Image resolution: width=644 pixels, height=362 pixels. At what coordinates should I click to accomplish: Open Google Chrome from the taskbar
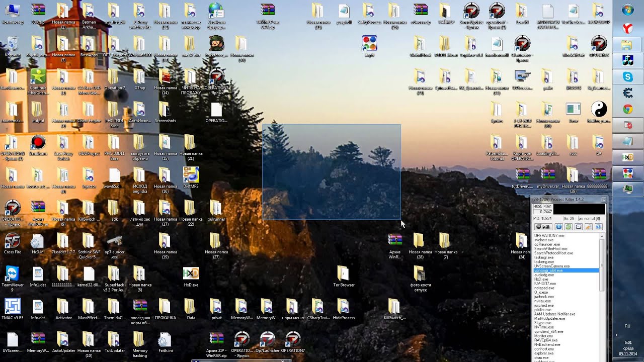click(628, 109)
